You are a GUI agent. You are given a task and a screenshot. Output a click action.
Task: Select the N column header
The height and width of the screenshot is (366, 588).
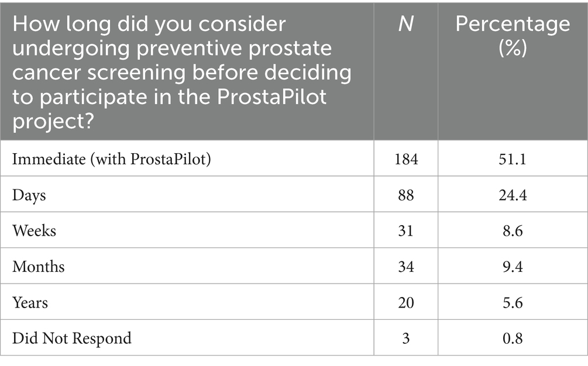[x=406, y=71]
